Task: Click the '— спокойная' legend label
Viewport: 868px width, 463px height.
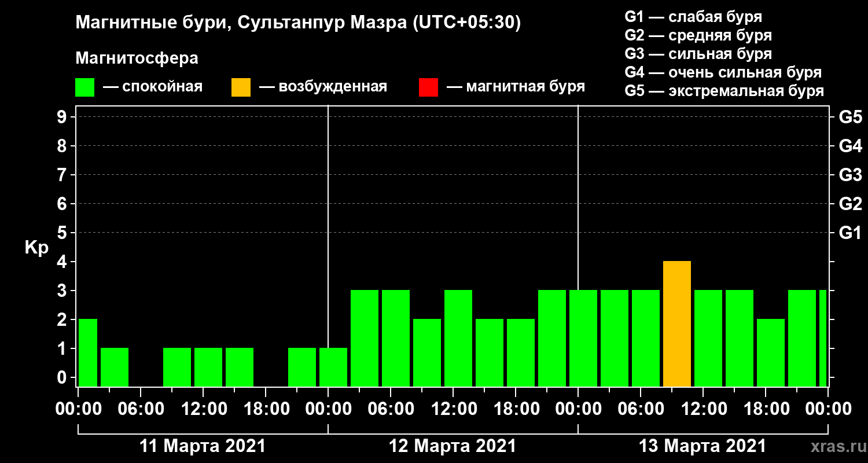Action: (153, 87)
